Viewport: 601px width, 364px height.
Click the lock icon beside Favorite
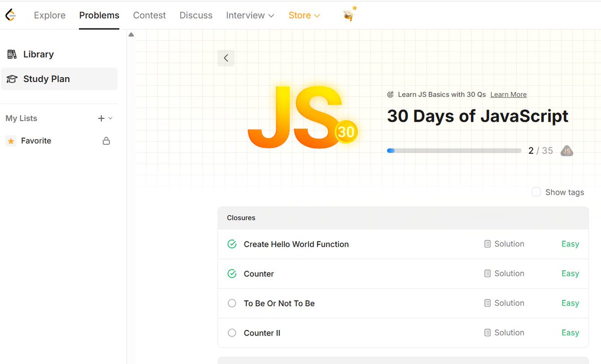tap(106, 141)
